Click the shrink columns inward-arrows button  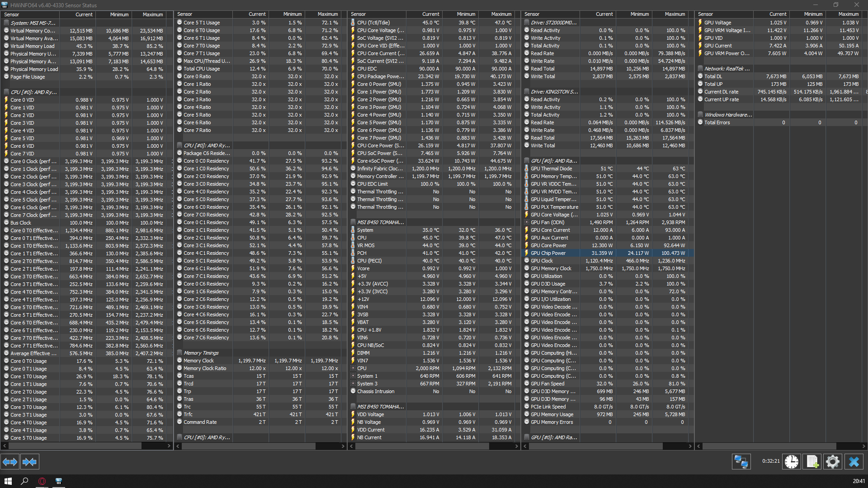pos(29,461)
